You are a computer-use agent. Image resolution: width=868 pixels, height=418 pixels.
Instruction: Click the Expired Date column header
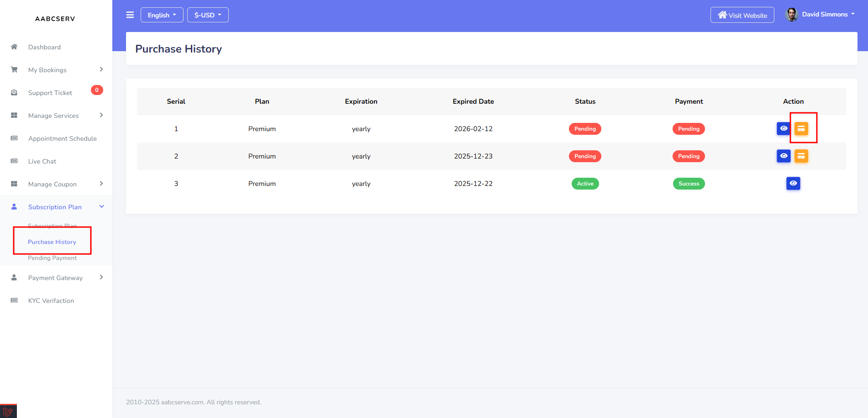pos(473,101)
